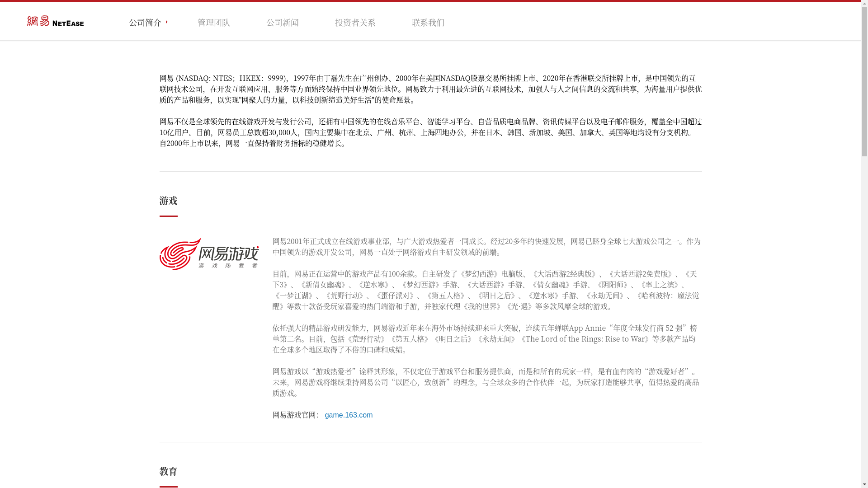Click the paragraph beginning 目前，网易正在运营中
This screenshot has height=488, width=868.
486,290
